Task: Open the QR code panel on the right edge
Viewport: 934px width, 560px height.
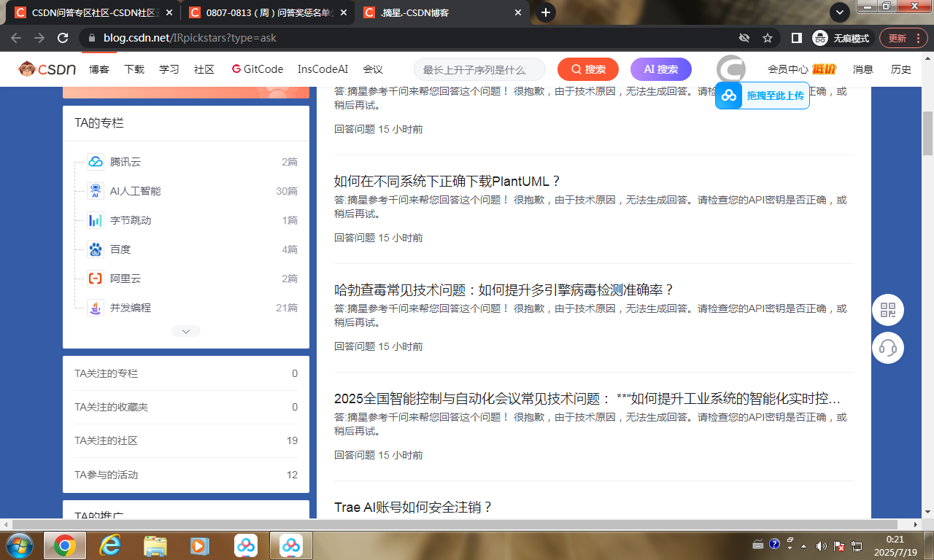Action: (887, 309)
